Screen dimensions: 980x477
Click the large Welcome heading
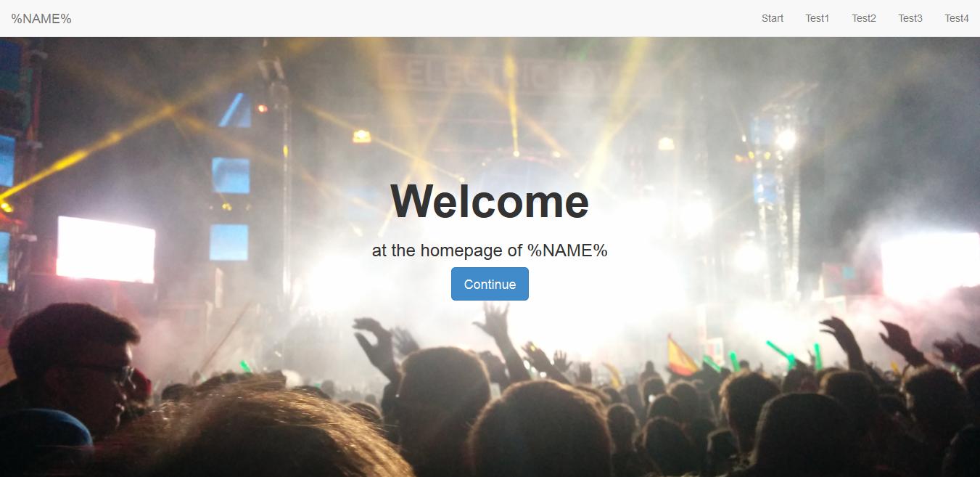point(490,200)
